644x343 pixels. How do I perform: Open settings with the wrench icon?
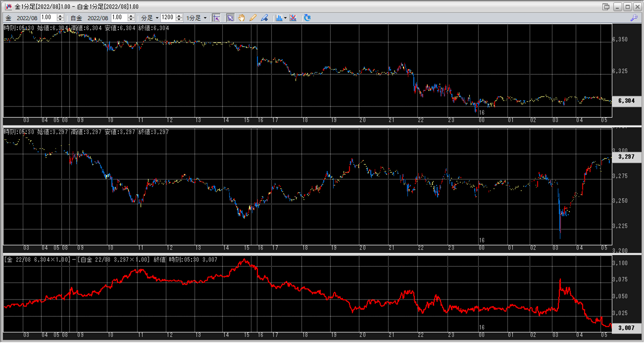[x=634, y=17]
